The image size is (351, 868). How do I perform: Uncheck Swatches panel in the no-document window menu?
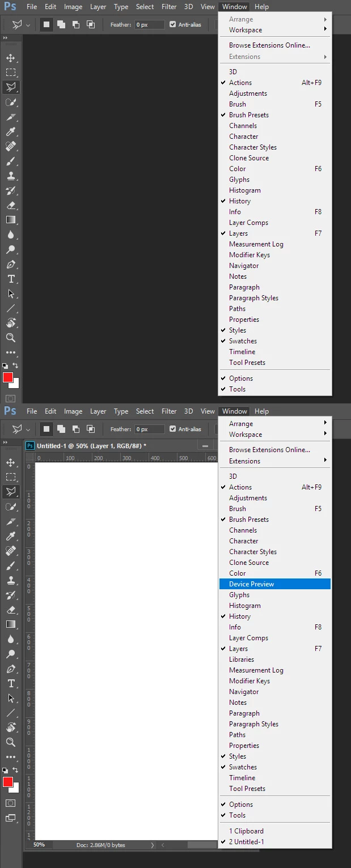(x=275, y=341)
